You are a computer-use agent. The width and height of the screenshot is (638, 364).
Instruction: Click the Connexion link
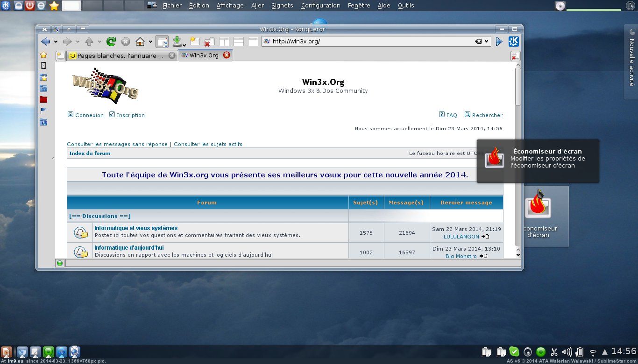tap(89, 115)
